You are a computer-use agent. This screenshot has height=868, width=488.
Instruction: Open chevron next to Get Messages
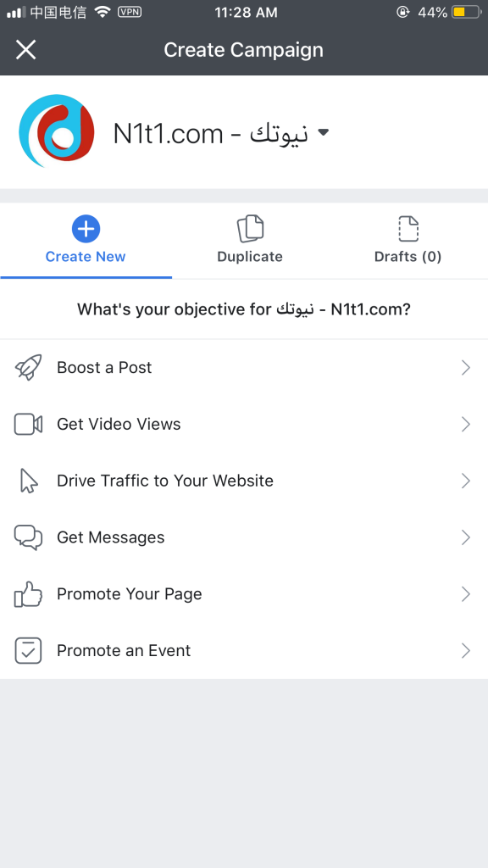[466, 537]
